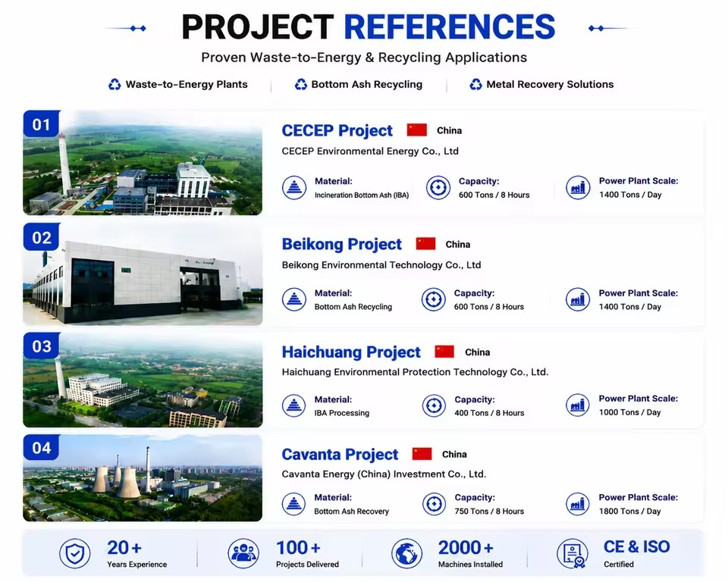Click the Power Plant Scale icon in Cavanta Project
728x582 pixels.
click(x=578, y=504)
